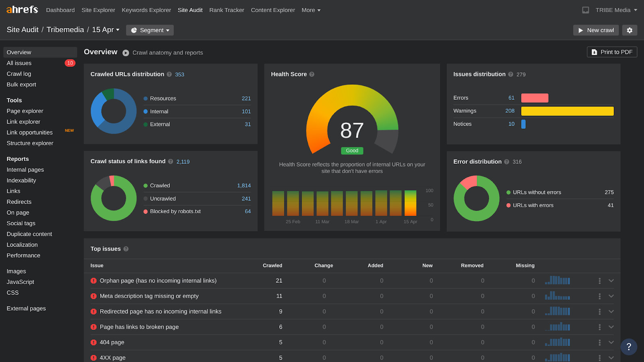The height and width of the screenshot is (362, 644).
Task: Click Issues distribution info icon
Action: 511,74
